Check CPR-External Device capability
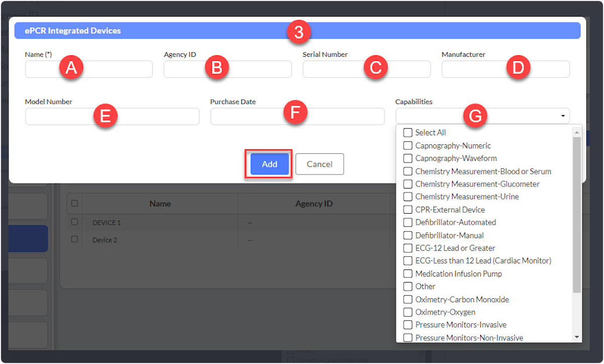 pos(408,210)
